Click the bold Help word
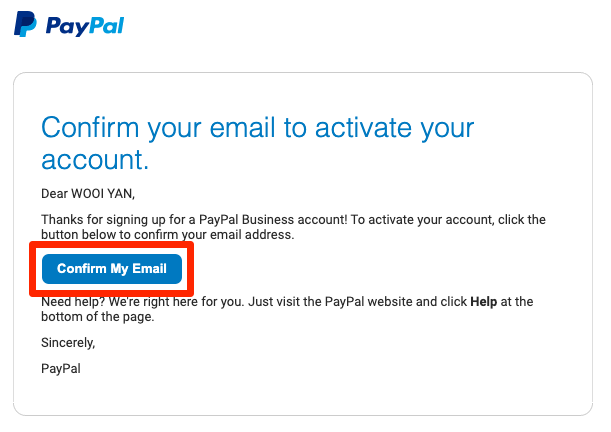Image resolution: width=611 pixels, height=432 pixels. point(484,302)
